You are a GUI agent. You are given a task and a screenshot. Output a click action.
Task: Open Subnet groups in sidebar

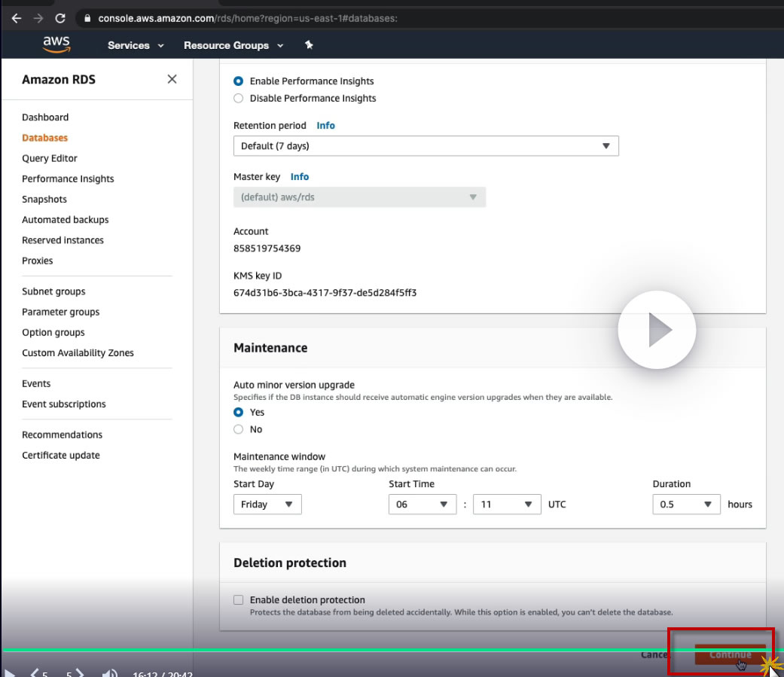pyautogui.click(x=53, y=291)
